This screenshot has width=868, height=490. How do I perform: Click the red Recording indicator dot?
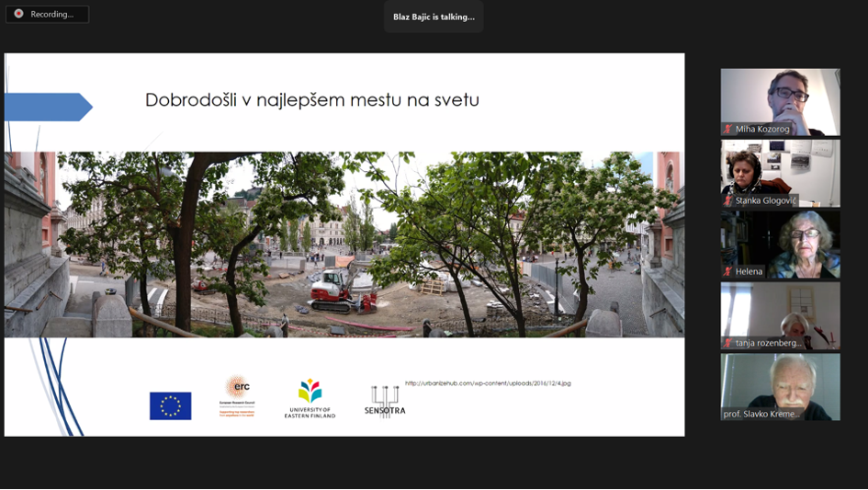pyautogui.click(x=18, y=14)
